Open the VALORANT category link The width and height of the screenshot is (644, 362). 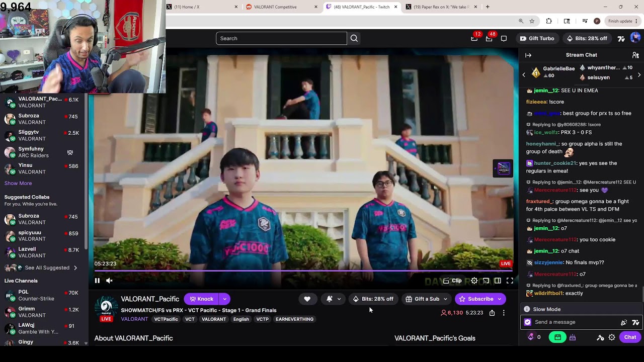(134, 319)
